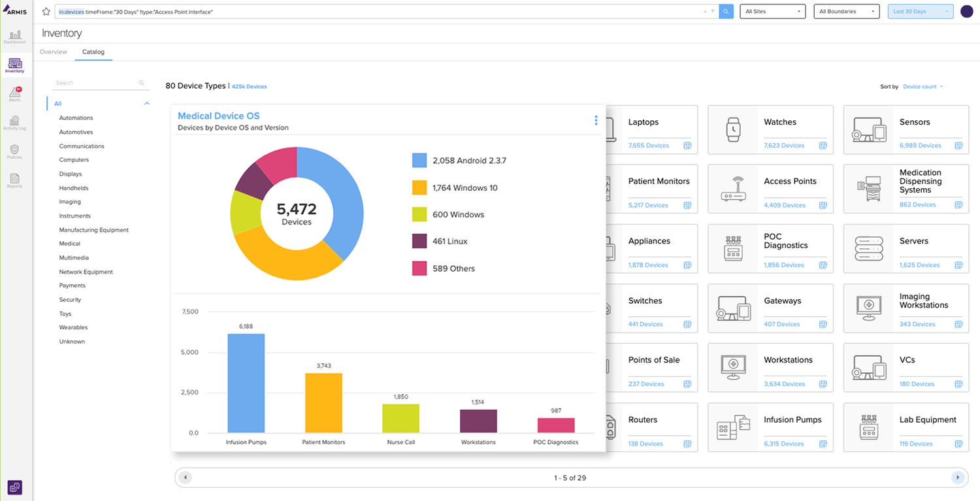The width and height of the screenshot is (980, 501).
Task: Click the Armis logo
Action: pos(14,10)
